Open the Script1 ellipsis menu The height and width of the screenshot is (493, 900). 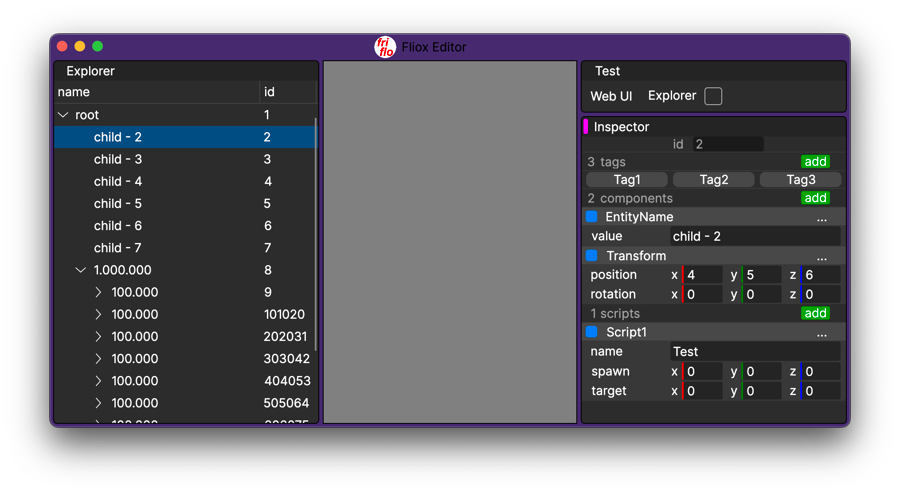click(x=821, y=333)
